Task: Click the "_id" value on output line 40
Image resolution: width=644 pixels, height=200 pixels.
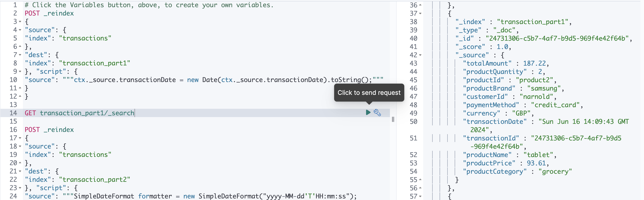Action: 557,38
